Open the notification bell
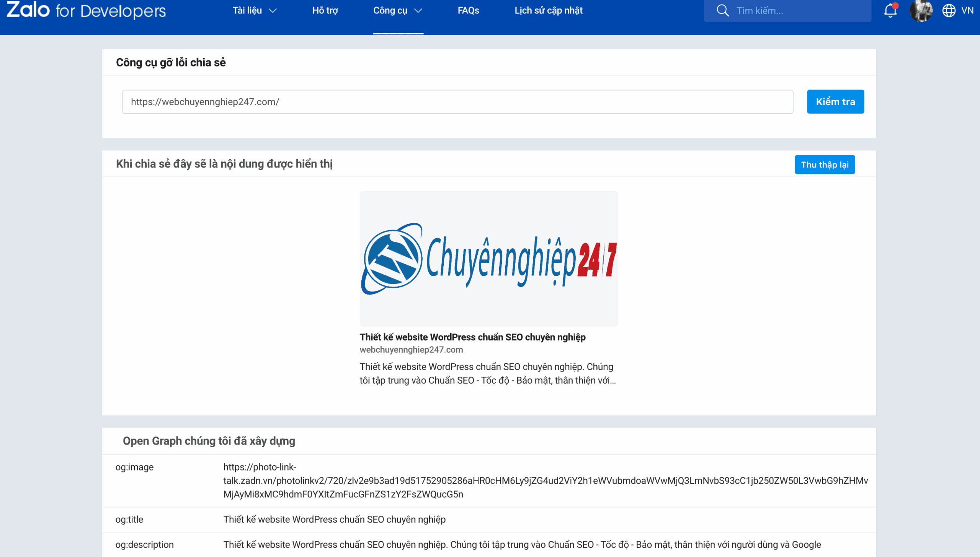The height and width of the screenshot is (557, 980). [890, 10]
